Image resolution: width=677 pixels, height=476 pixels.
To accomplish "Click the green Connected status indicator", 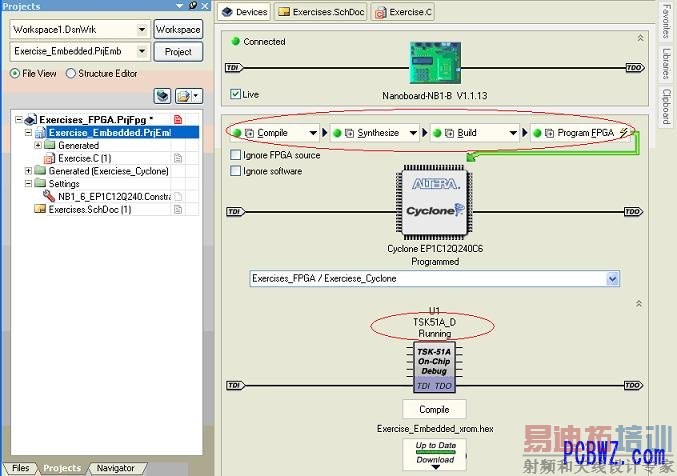I will click(236, 41).
